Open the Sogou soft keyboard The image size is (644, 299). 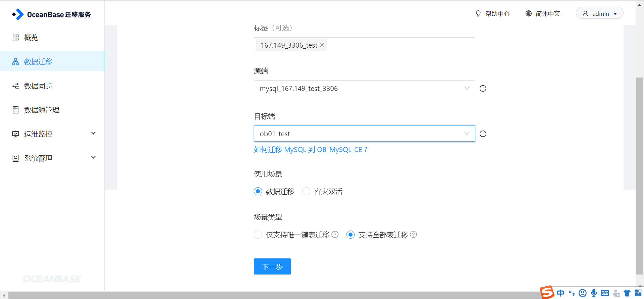(x=605, y=293)
